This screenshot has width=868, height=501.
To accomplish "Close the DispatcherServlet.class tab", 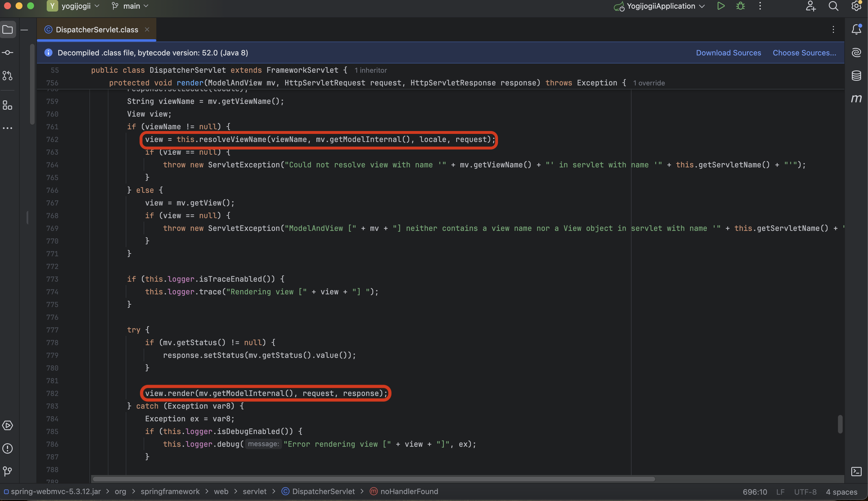I will click(x=147, y=30).
